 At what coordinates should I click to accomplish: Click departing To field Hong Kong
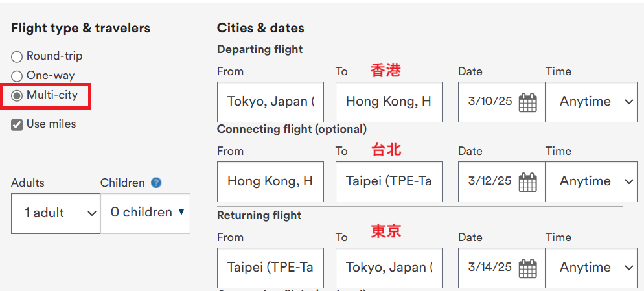point(389,102)
